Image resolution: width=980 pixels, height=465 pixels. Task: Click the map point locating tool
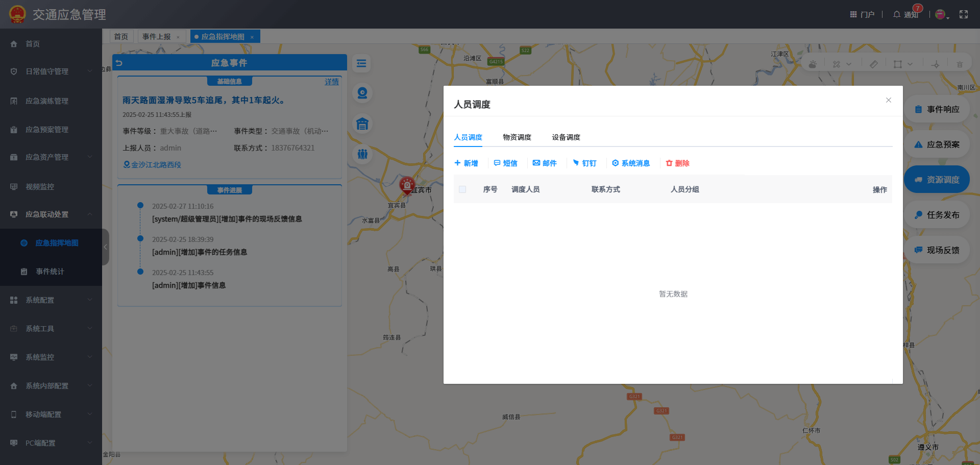pos(936,64)
